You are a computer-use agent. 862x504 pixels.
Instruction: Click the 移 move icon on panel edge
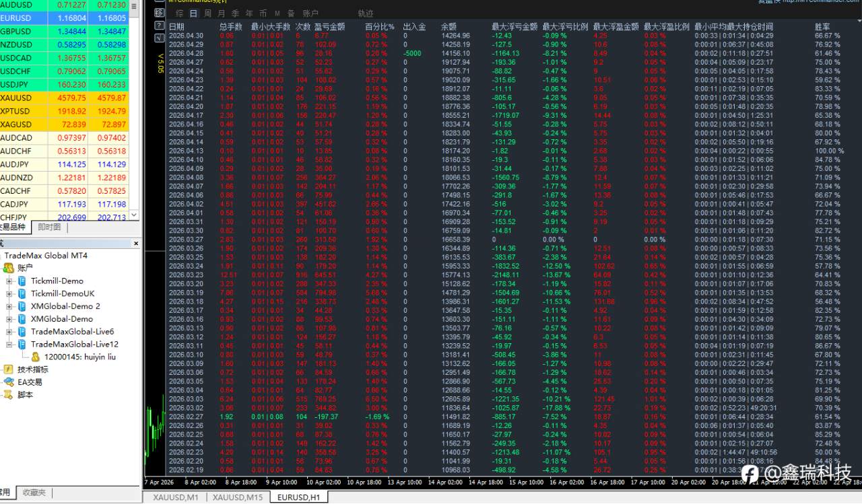click(159, 13)
